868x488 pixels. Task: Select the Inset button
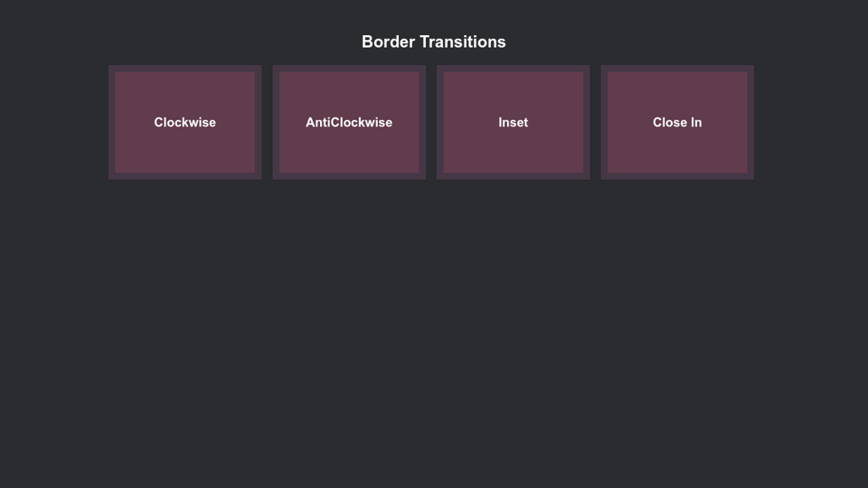[x=513, y=122]
